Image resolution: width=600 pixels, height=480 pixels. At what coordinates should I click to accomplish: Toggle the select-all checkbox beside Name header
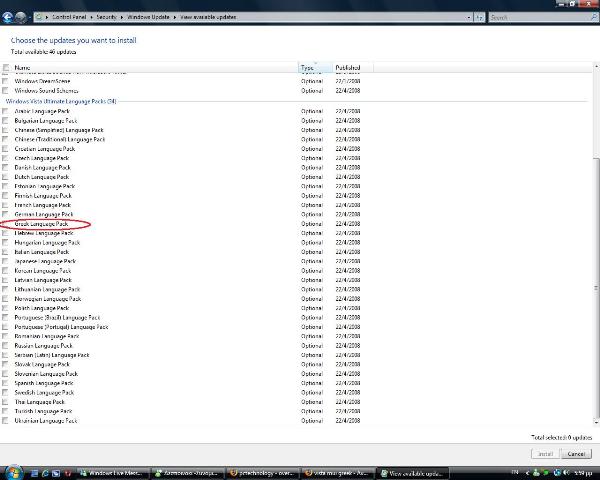pos(6,68)
